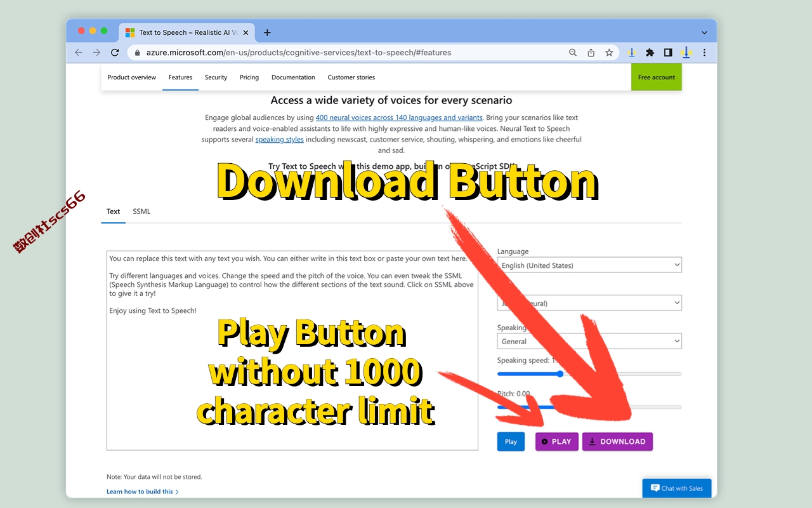Click the address bar URL
This screenshot has width=812, height=508.
coord(299,53)
